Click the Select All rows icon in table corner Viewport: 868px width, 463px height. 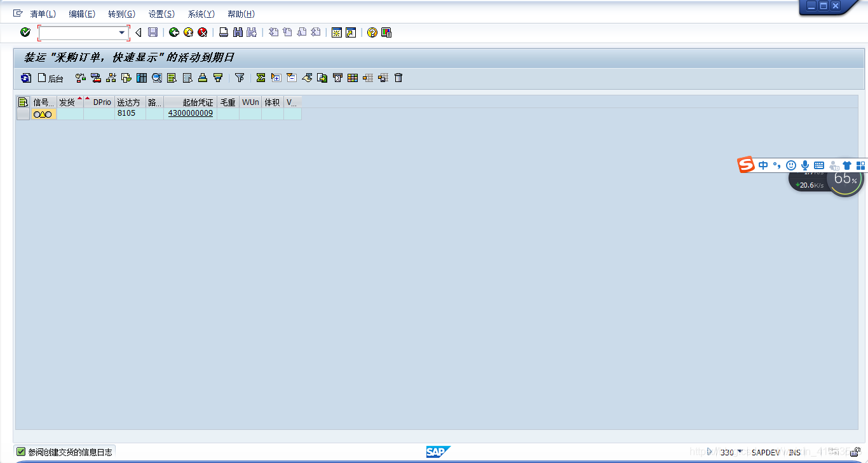pos(23,102)
